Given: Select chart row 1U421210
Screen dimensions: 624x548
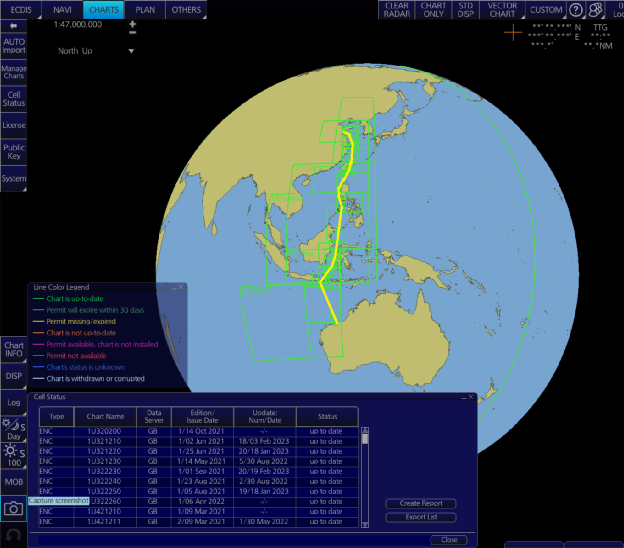Looking at the screenshot, I should (x=199, y=511).
